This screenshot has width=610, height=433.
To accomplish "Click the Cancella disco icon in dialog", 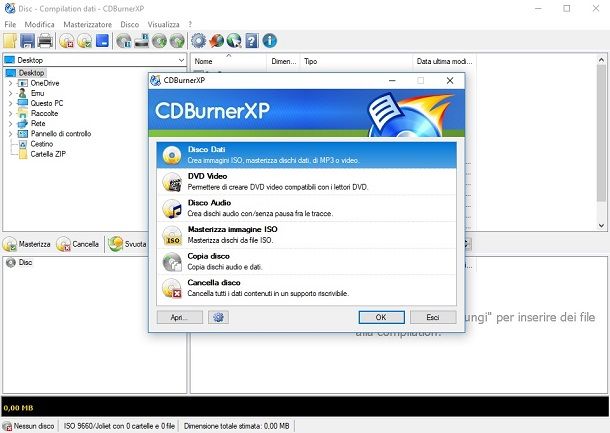I will point(172,288).
